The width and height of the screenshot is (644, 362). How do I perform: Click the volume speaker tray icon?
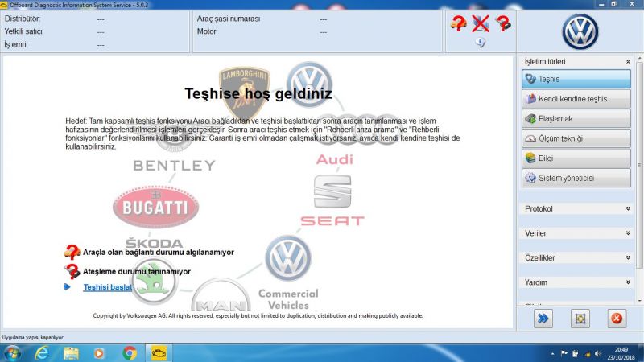tap(598, 353)
